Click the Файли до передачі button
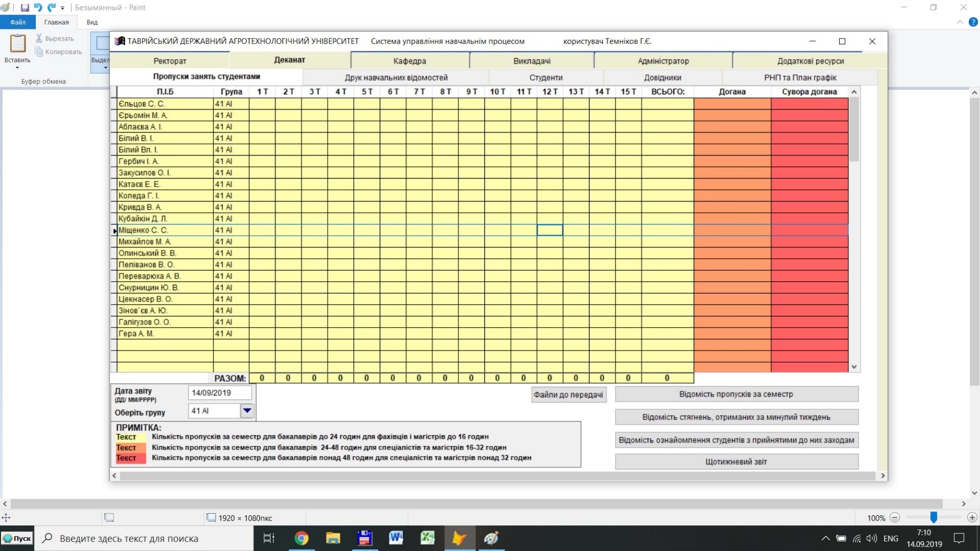 568,395
